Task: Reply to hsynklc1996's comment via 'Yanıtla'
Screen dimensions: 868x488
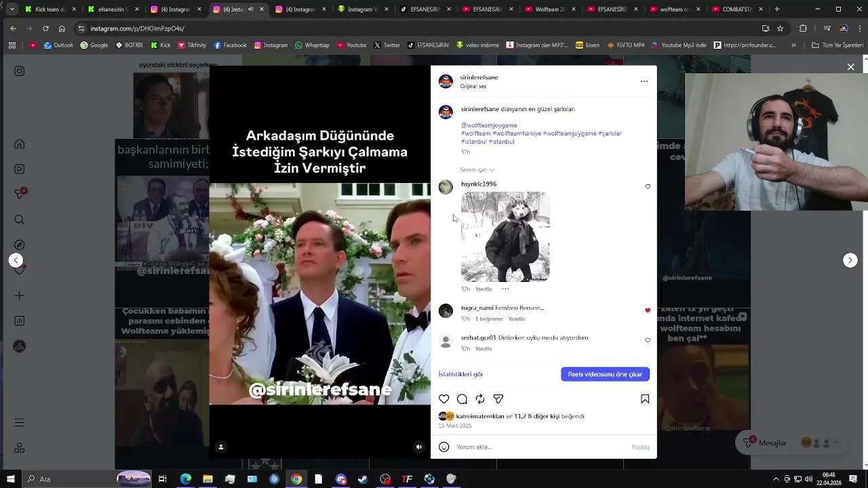Action: click(484, 289)
